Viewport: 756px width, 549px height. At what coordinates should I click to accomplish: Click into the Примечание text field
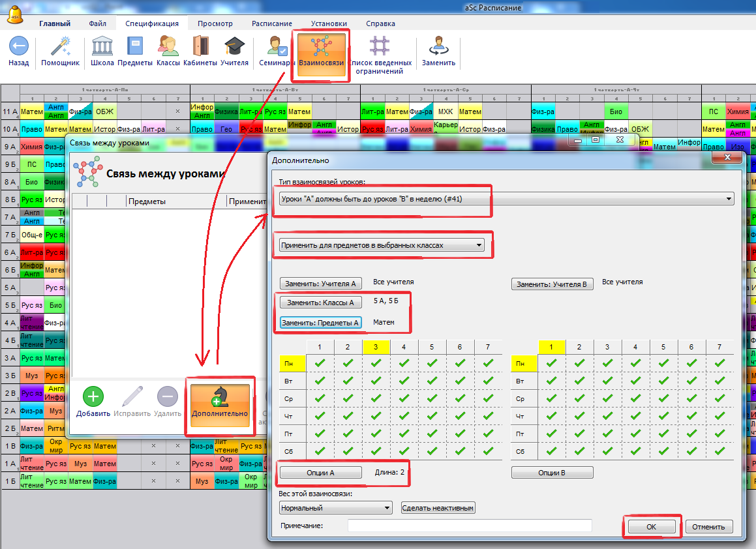(469, 526)
